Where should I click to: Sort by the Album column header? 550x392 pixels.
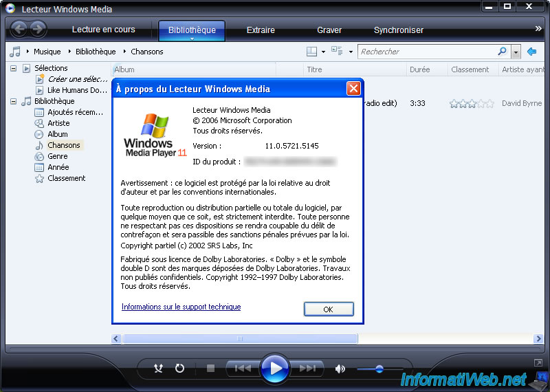tap(194, 69)
